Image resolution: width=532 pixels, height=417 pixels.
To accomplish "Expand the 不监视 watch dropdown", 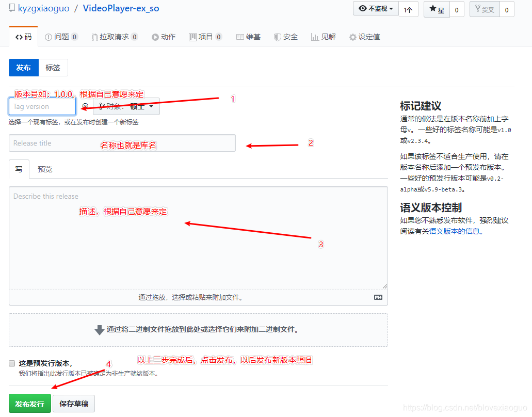I will pyautogui.click(x=376, y=8).
